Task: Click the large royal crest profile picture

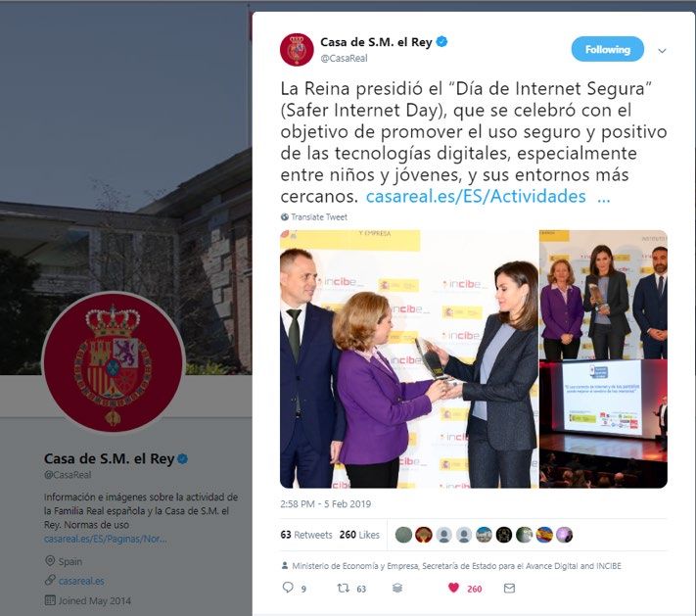Action: click(x=113, y=362)
